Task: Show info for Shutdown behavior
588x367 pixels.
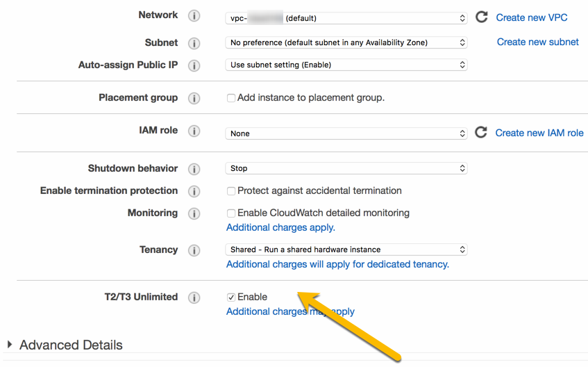Action: [x=194, y=169]
